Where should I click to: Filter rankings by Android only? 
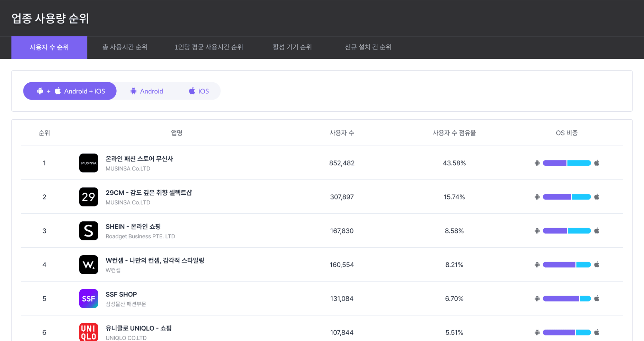(146, 91)
